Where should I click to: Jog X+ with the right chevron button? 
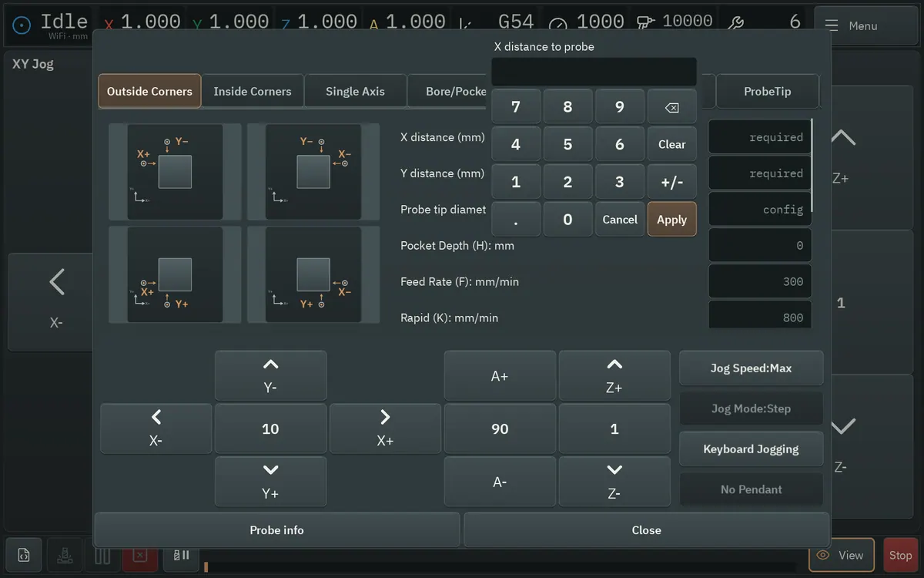(x=385, y=428)
